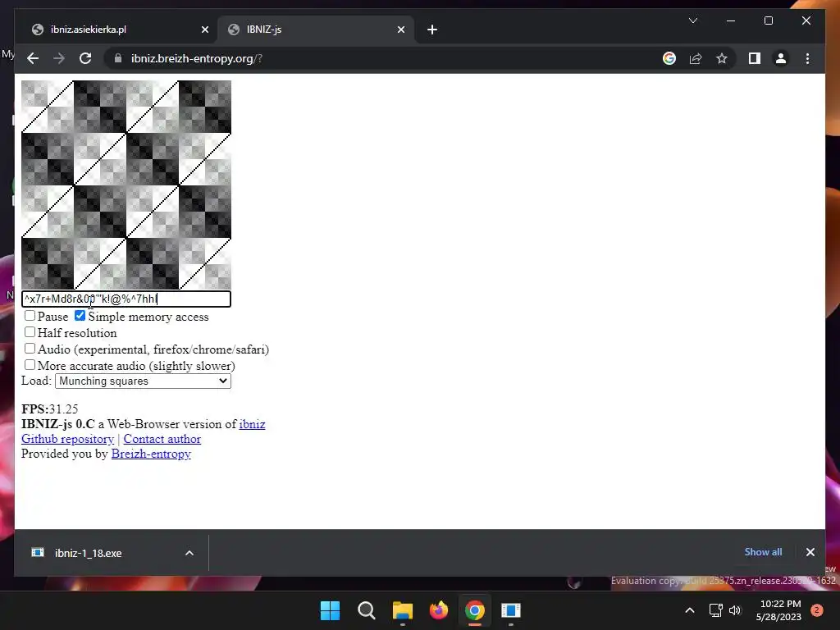Viewport: 840px width, 630px height.
Task: Enable the Pause checkbox
Action: tap(30, 316)
